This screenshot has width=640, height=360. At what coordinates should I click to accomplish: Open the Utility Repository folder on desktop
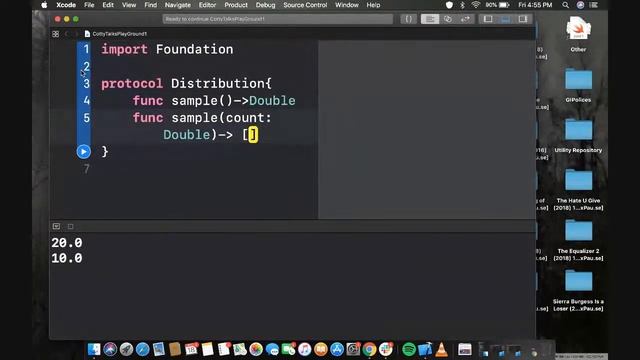point(578,135)
